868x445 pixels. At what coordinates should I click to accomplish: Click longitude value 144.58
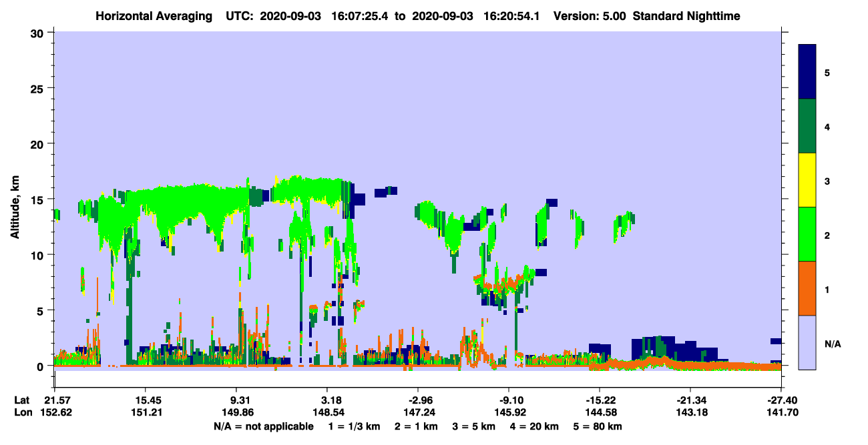pos(600,412)
